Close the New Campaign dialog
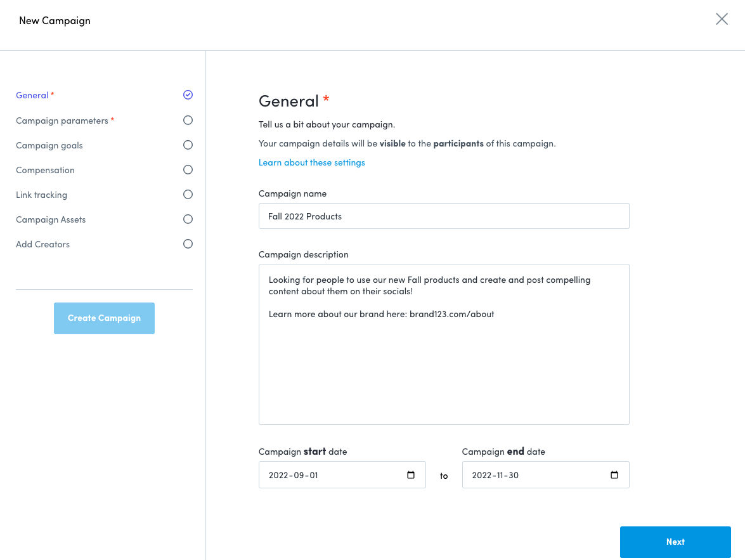The image size is (745, 560). click(722, 19)
